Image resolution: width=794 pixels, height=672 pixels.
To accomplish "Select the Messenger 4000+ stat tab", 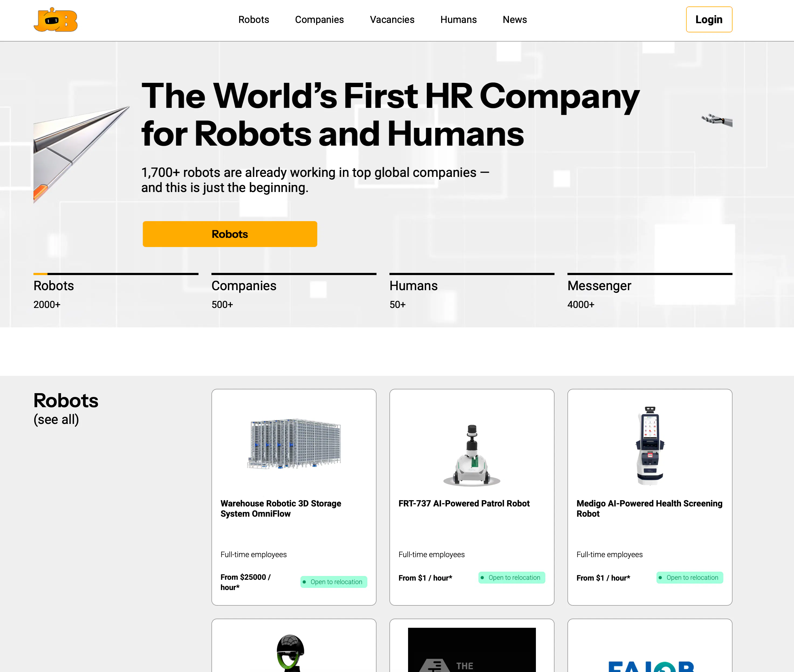I will [x=650, y=292].
